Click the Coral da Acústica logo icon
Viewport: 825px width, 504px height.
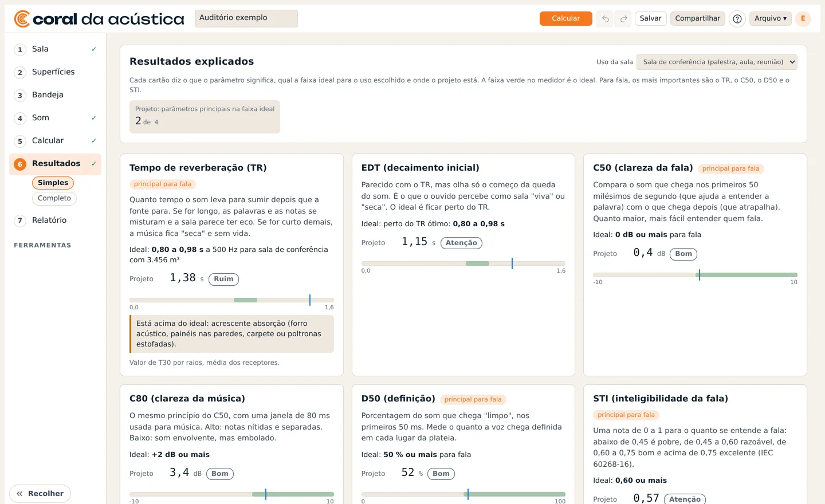22,19
